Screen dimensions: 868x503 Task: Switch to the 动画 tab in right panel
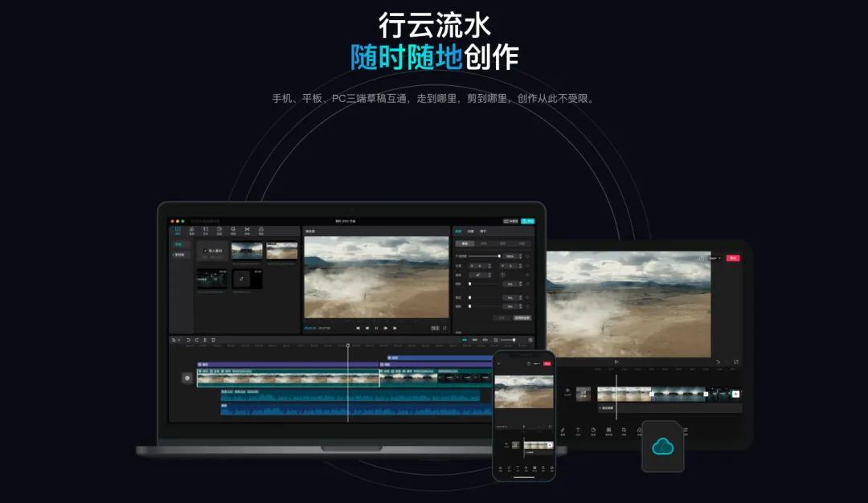(471, 231)
